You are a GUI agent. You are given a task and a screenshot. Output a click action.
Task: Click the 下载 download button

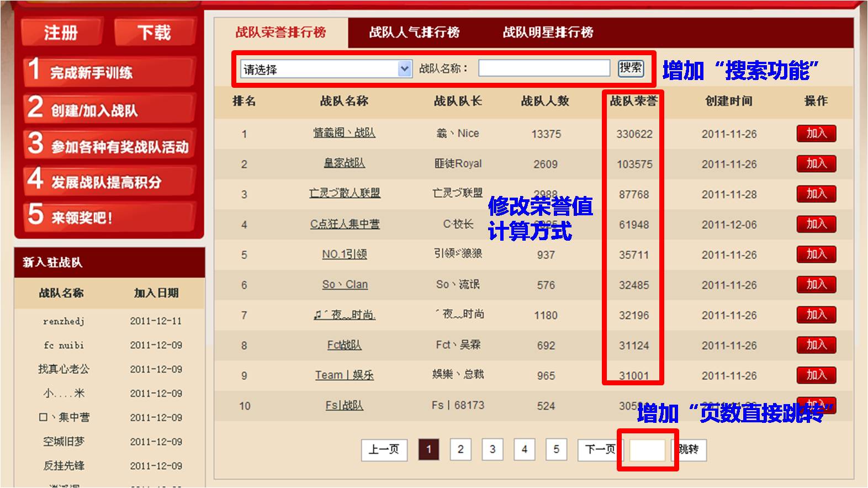pyautogui.click(x=155, y=33)
